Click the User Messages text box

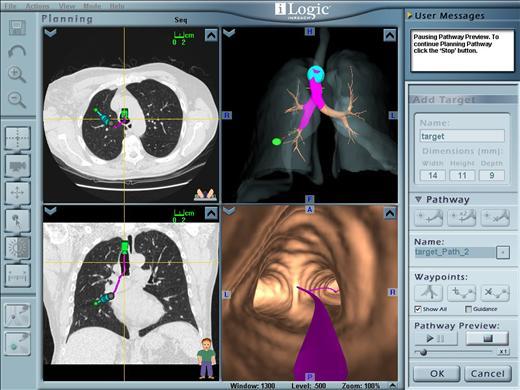click(x=462, y=51)
